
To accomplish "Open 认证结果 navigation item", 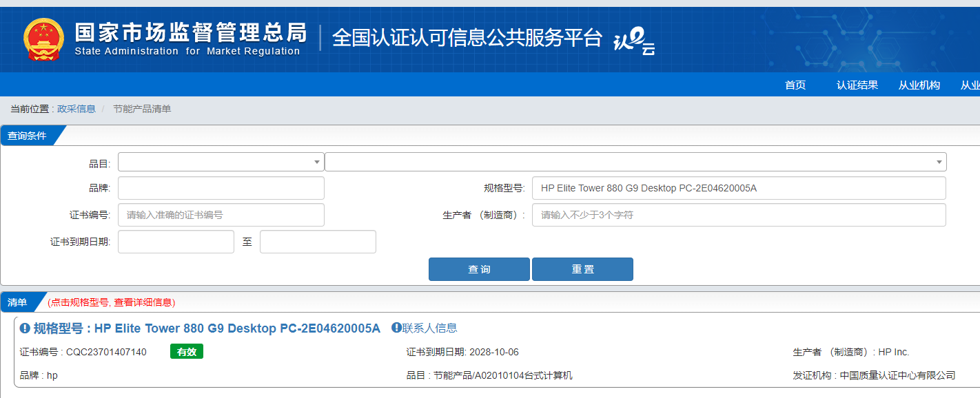I will (x=857, y=85).
